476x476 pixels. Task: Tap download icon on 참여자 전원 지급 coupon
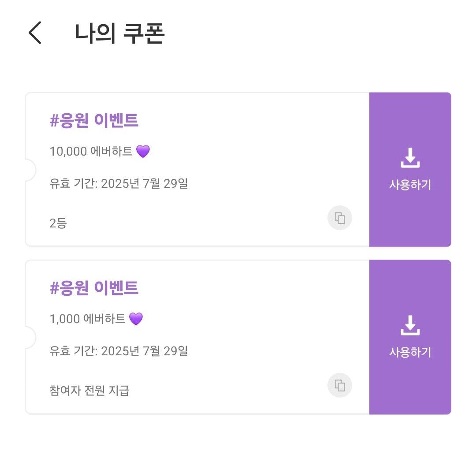point(410,325)
